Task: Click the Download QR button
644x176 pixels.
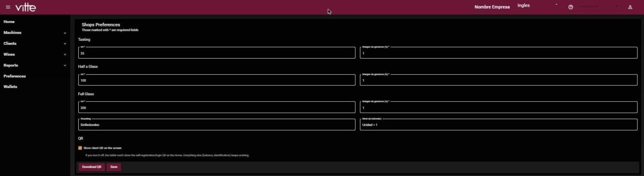Action: (92, 167)
